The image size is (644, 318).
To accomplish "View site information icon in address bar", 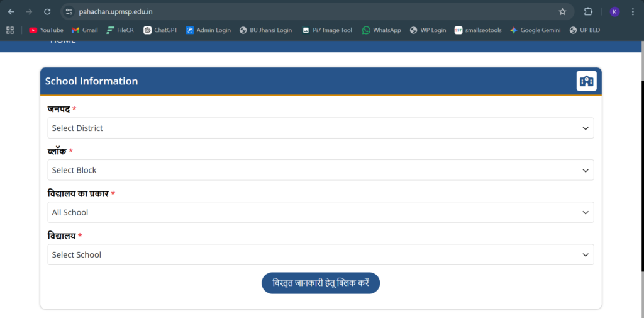I will click(69, 12).
